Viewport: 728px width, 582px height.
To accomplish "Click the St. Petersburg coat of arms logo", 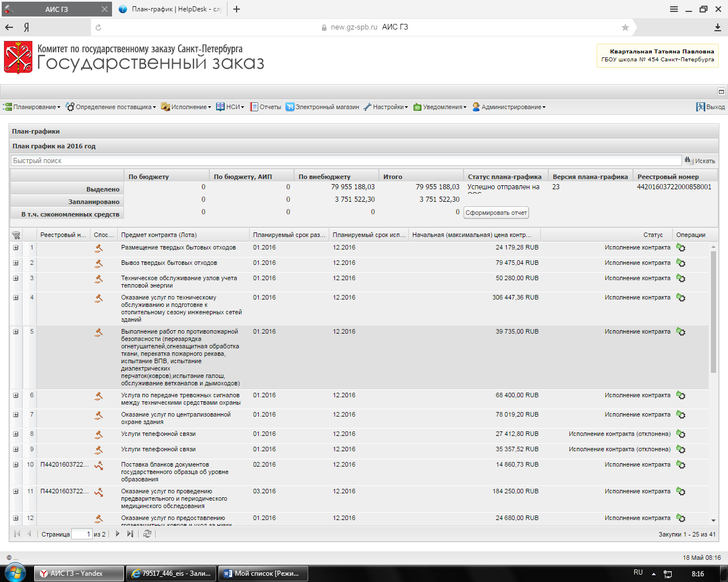I will point(18,57).
